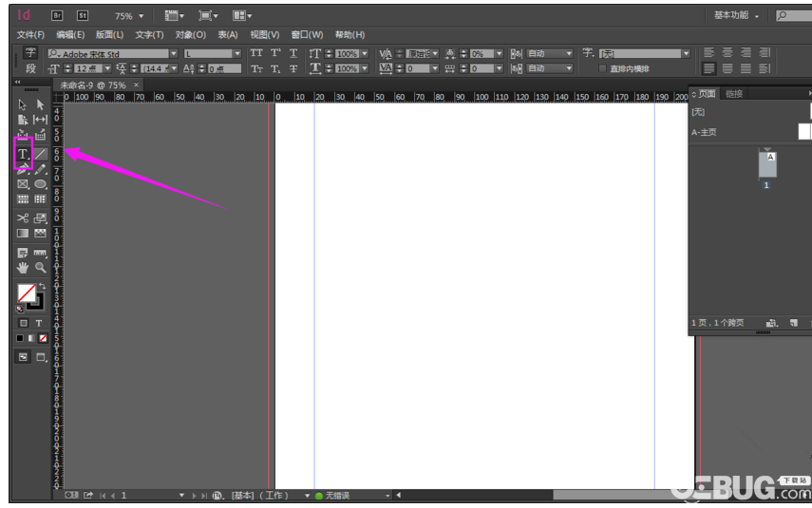Open 文件(F) menu
Screen dimensions: 812x508
(x=30, y=35)
